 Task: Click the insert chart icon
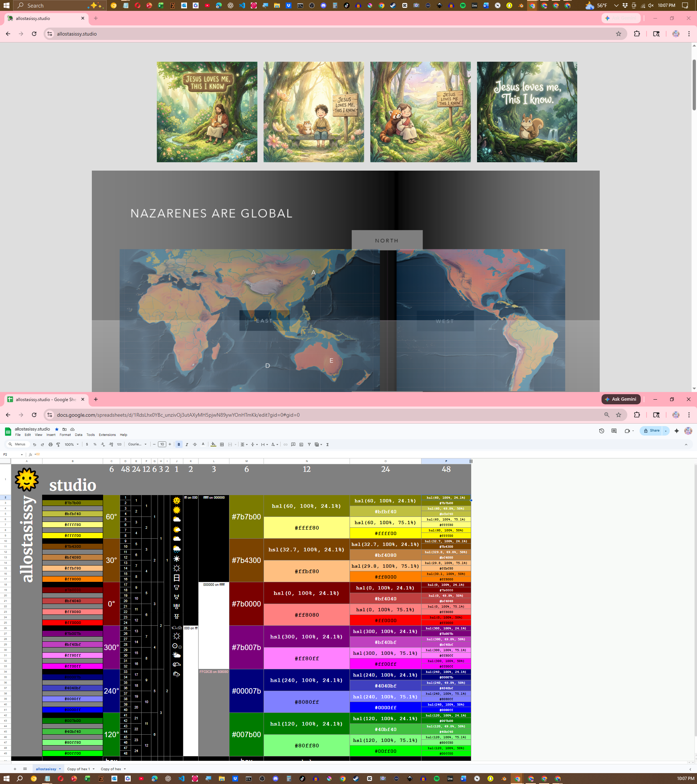point(301,445)
